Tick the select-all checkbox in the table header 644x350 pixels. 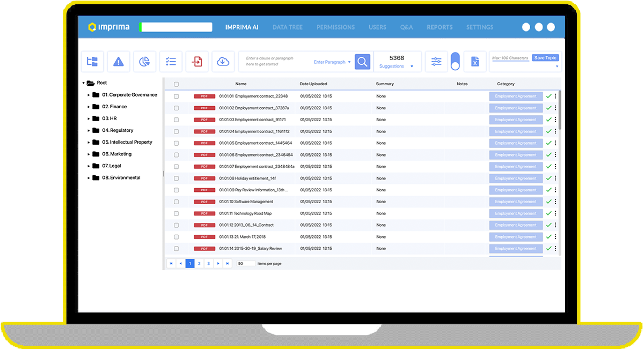click(176, 84)
